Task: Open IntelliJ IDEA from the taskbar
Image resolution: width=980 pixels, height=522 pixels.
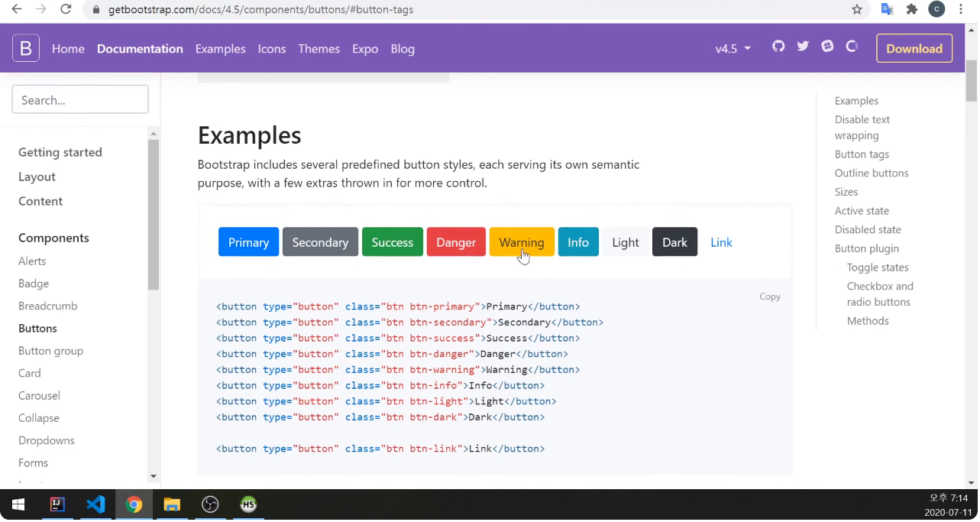Action: [x=57, y=504]
